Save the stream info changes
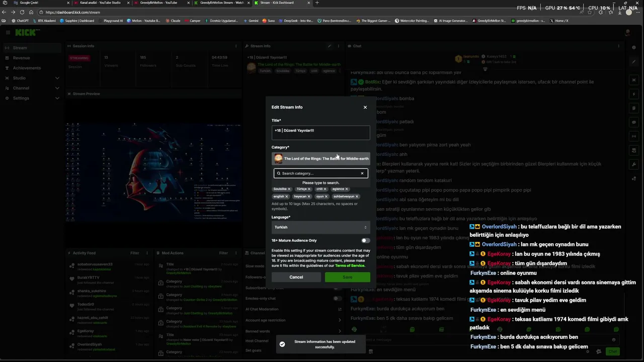Screen dimensions: 644x362 point(348,277)
